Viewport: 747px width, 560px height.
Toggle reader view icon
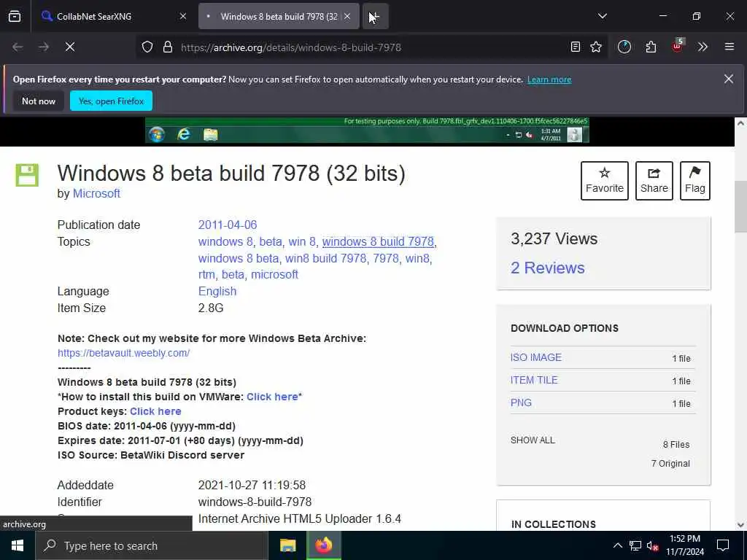point(576,47)
